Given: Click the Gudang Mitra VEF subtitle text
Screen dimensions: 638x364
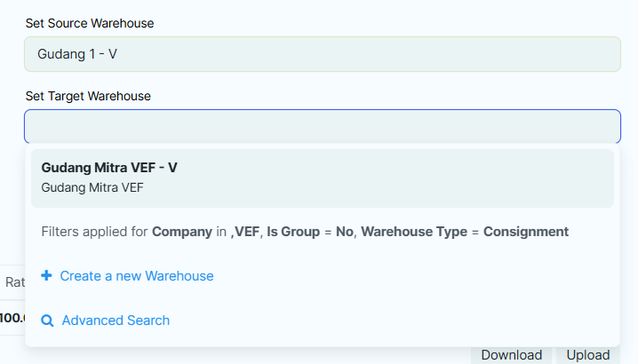Looking at the screenshot, I should click(92, 187).
